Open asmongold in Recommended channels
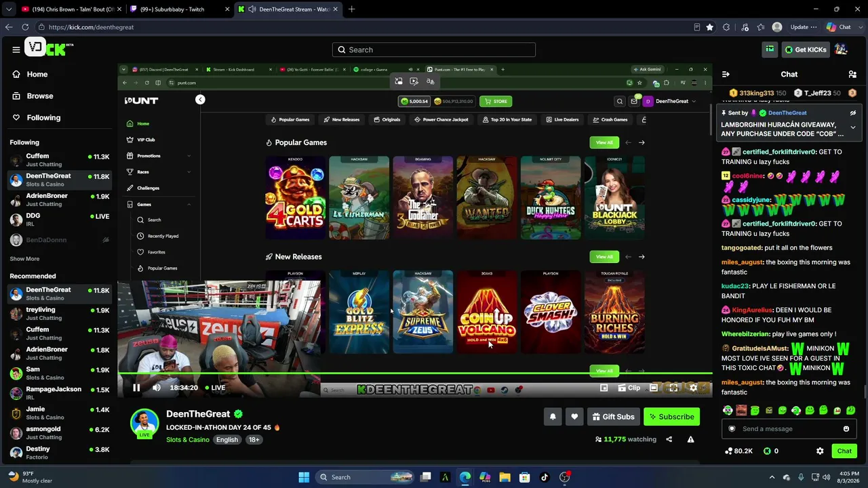The image size is (868, 488). pos(60,433)
